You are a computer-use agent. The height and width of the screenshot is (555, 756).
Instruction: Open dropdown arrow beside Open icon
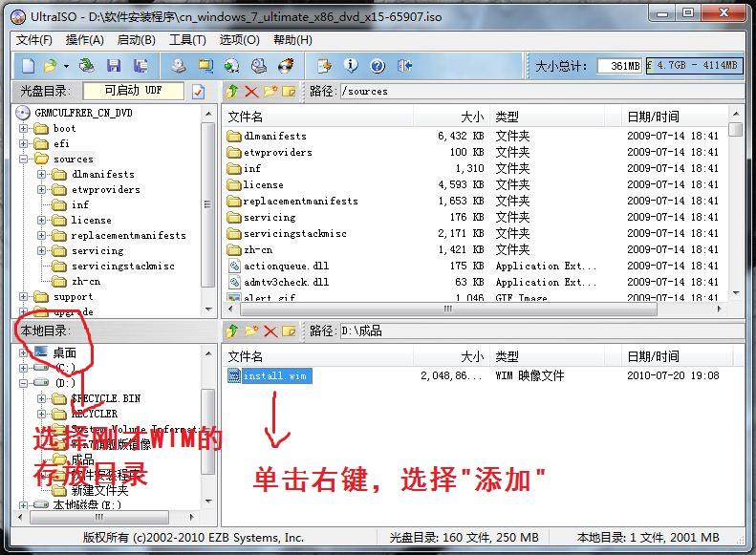pos(66,66)
